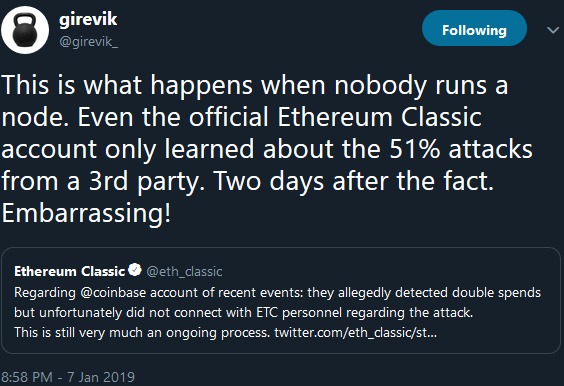
Task: Open the twitter.com/eth_classic/st… link
Action: pos(355,332)
